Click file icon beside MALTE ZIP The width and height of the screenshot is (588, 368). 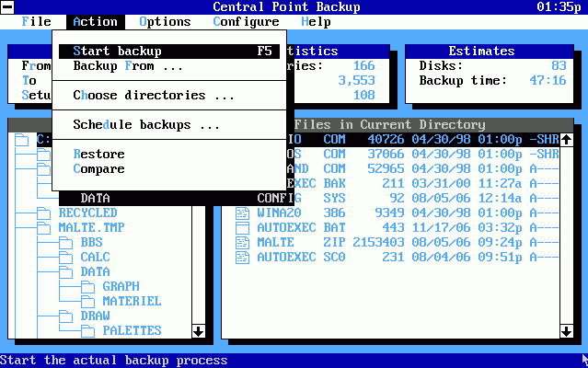tap(242, 242)
